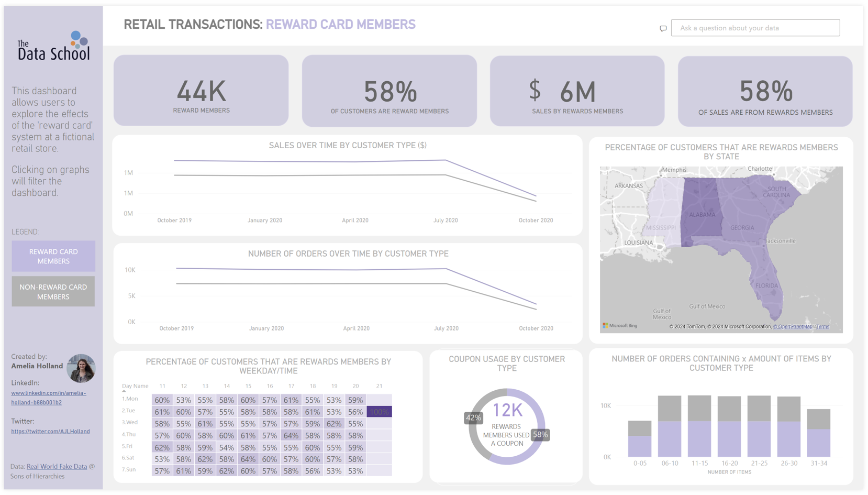Select Alabama on the state map
Screen dimensions: 868x495
[702, 212]
